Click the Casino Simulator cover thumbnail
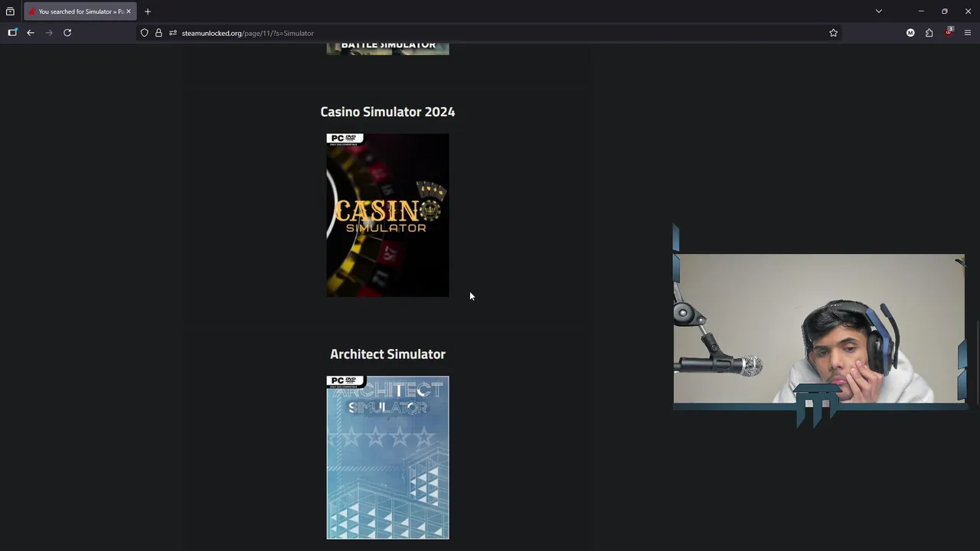This screenshot has height=551, width=980. click(387, 215)
